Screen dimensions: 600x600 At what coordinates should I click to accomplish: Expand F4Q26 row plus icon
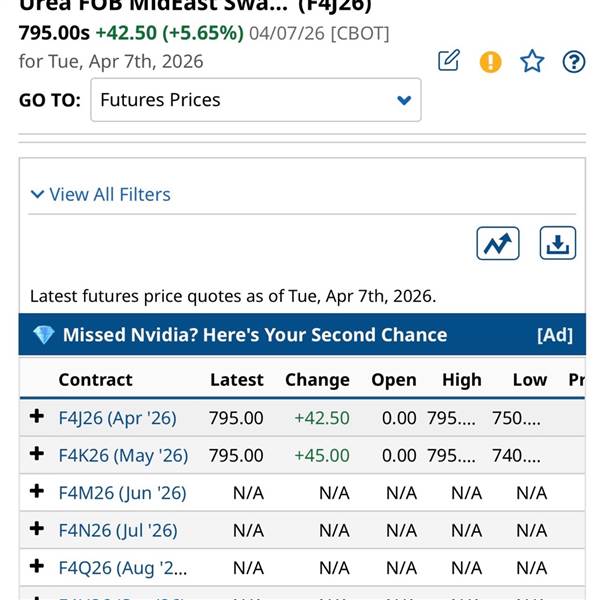pos(37,567)
